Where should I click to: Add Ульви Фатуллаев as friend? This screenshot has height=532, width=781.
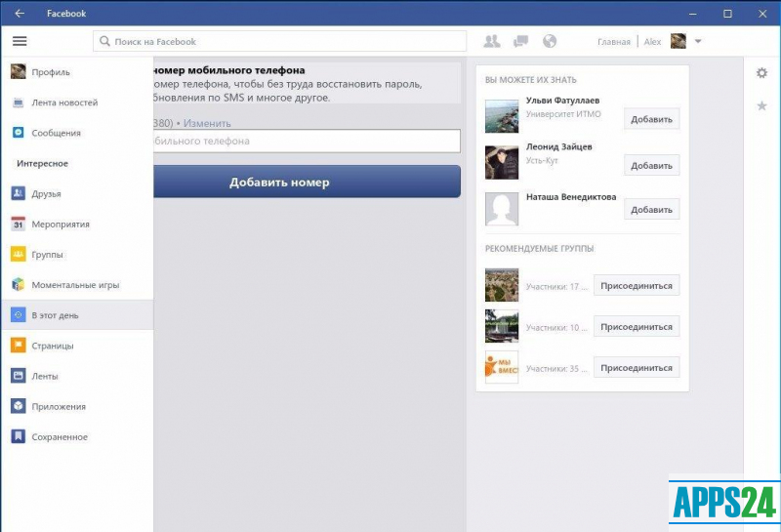tap(651, 119)
